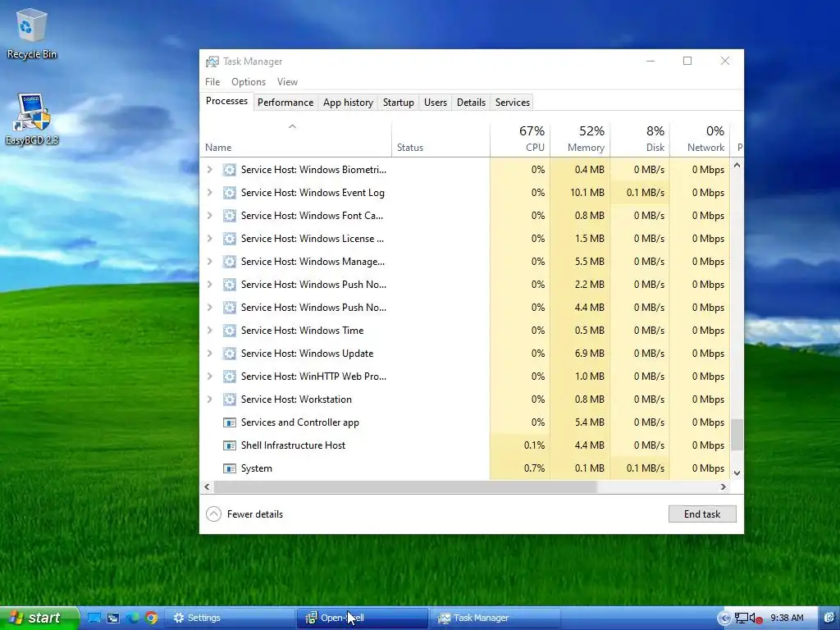This screenshot has width=840, height=630.
Task: Expand Service Host: Windows License row
Action: click(x=209, y=239)
